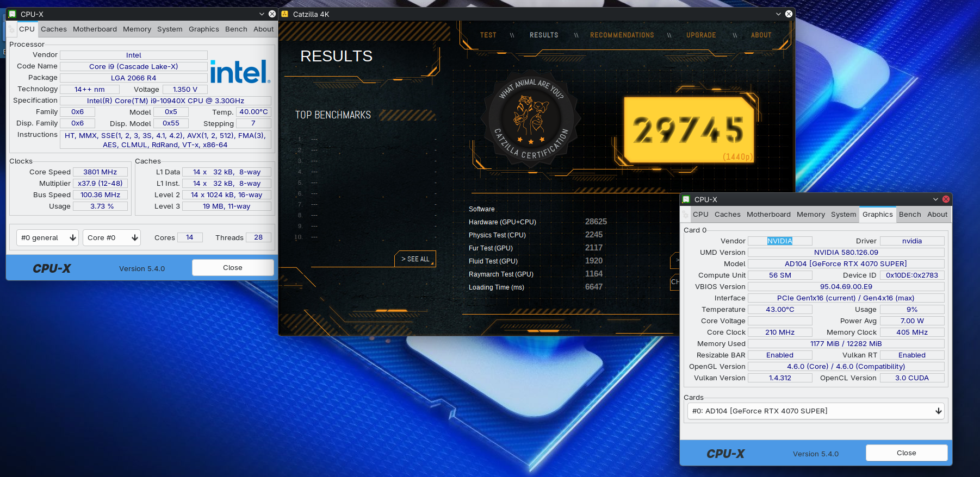Screen dimensions: 980x477
Task: Select Bench tab in the Card 0 CPU-X window
Action: click(910, 215)
